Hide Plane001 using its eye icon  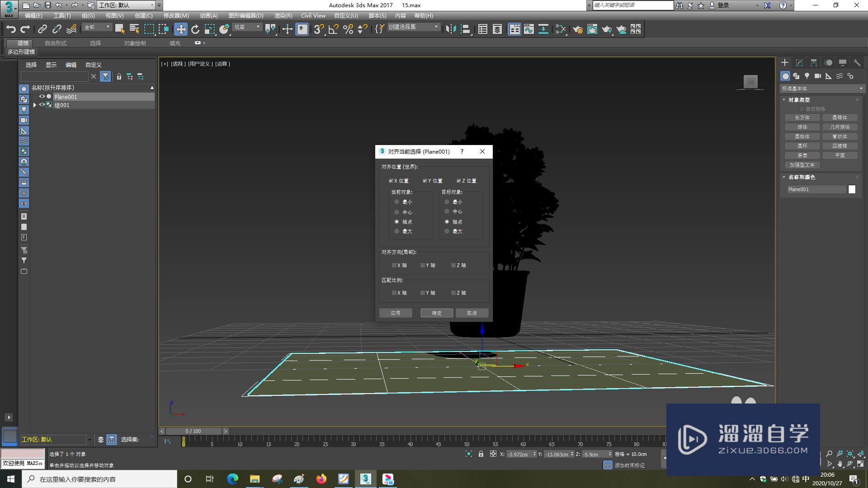click(x=42, y=96)
